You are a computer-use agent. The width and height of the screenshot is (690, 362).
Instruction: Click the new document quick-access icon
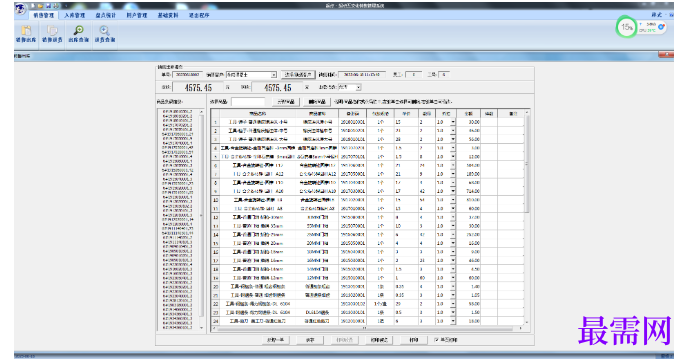tap(33, 6)
